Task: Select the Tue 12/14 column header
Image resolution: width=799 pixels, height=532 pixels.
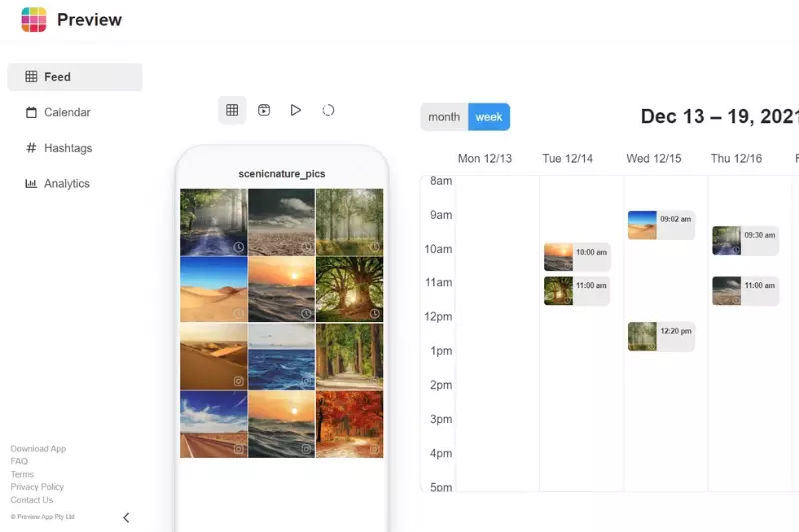Action: click(x=567, y=159)
